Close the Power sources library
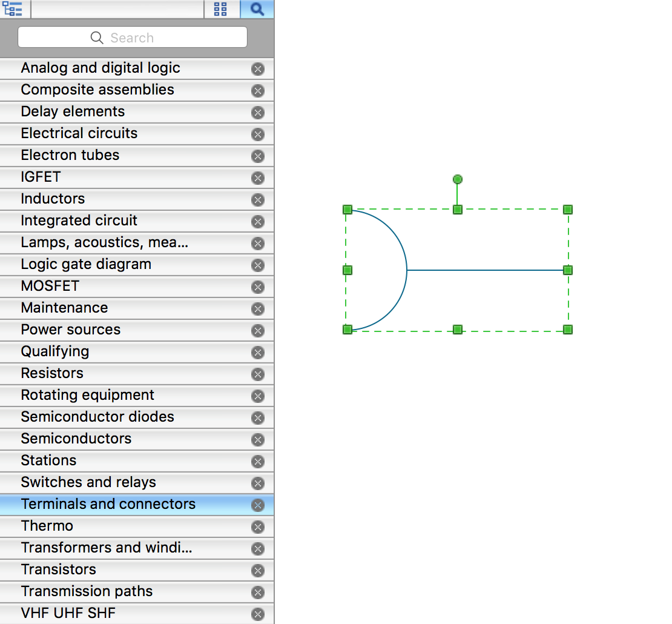The width and height of the screenshot is (672, 624). pos(257,331)
